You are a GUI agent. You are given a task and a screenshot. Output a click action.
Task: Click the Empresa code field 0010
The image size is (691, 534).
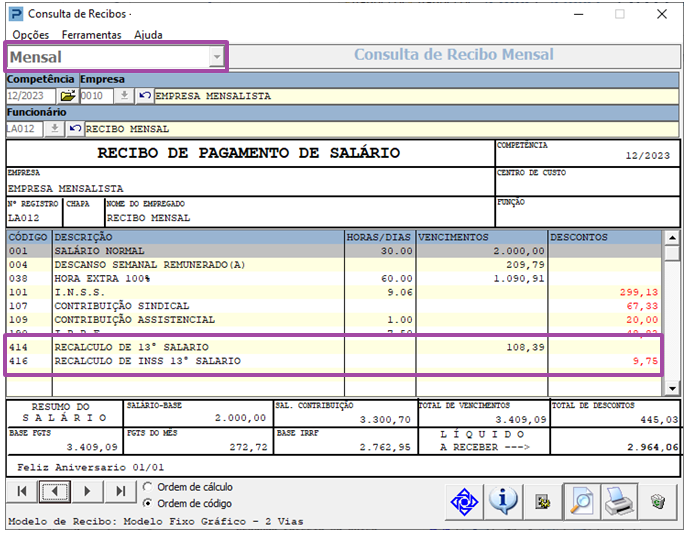[x=97, y=96]
